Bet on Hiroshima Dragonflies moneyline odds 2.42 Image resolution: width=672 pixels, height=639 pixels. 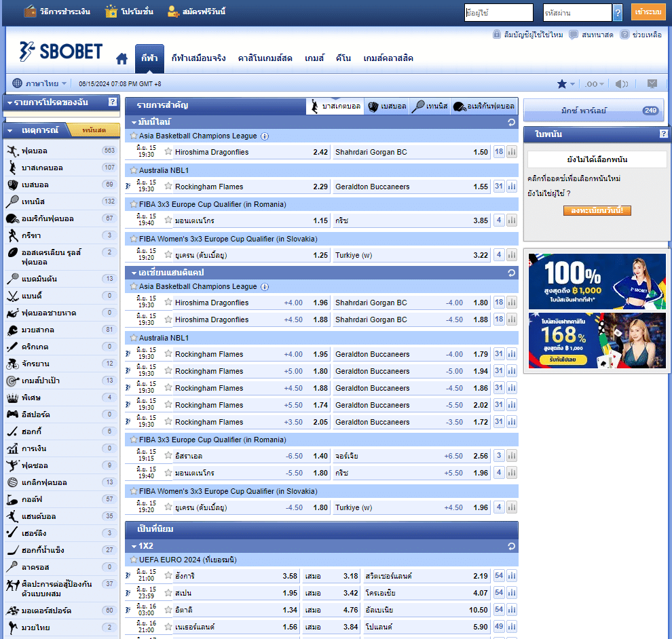tap(320, 152)
